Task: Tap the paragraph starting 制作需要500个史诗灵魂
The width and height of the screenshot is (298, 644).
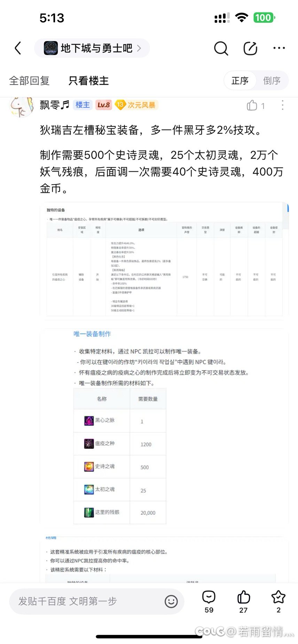Action: [x=162, y=172]
